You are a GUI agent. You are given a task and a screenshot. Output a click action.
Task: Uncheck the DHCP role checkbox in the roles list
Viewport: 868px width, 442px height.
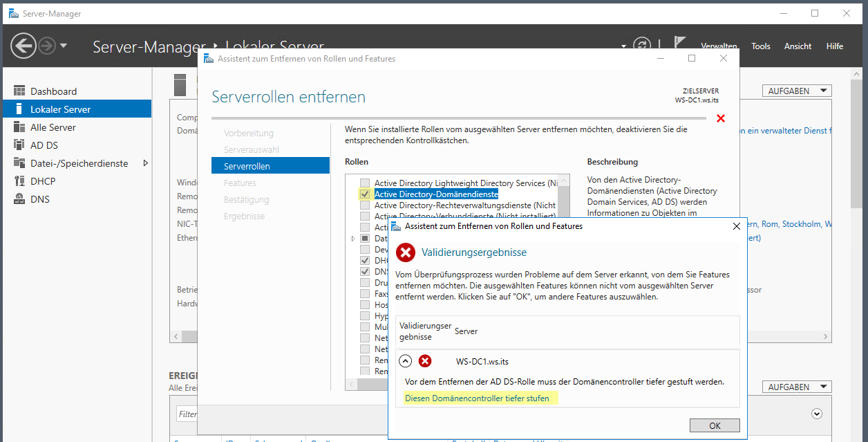tap(365, 261)
